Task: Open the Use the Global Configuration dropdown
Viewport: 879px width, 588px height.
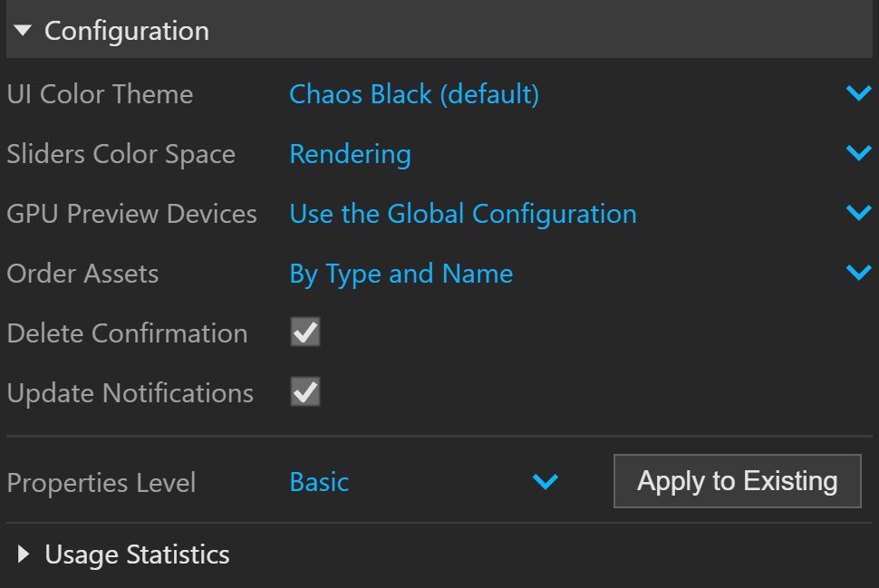Action: pos(580,214)
